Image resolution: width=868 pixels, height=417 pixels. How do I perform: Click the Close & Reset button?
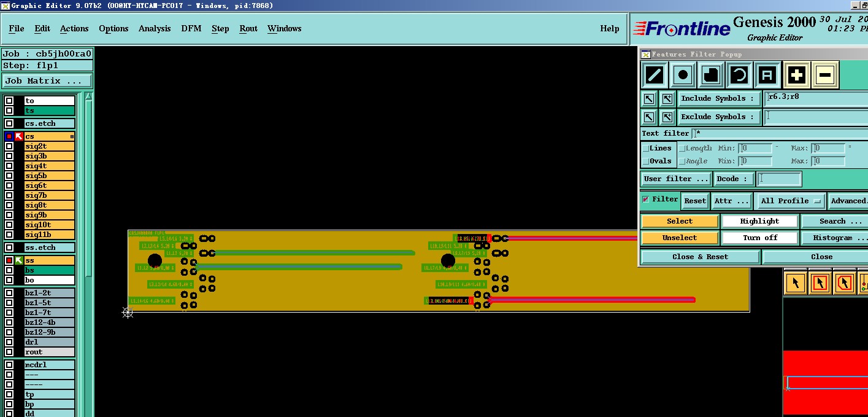tap(700, 257)
